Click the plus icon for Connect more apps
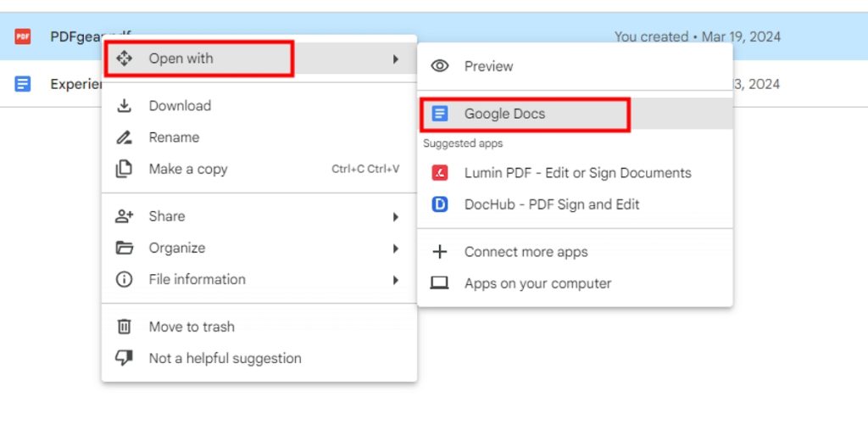Viewport: 868px width, 442px height. coord(440,252)
